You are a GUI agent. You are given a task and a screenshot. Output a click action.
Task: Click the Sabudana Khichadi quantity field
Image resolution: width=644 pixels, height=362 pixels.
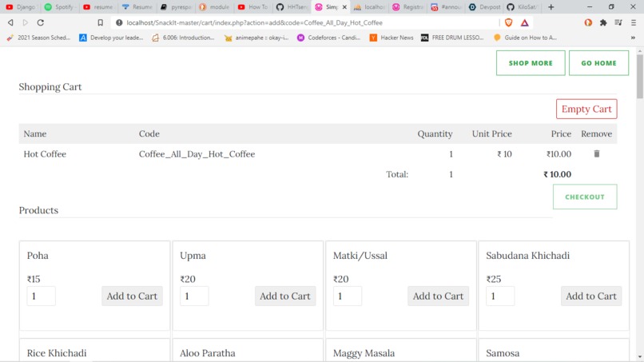[500, 296]
